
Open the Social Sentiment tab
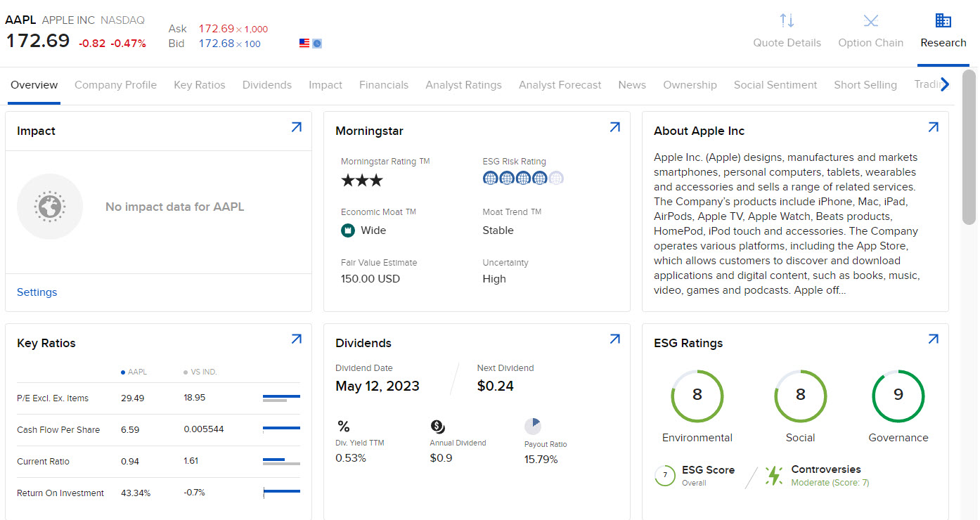coord(775,85)
